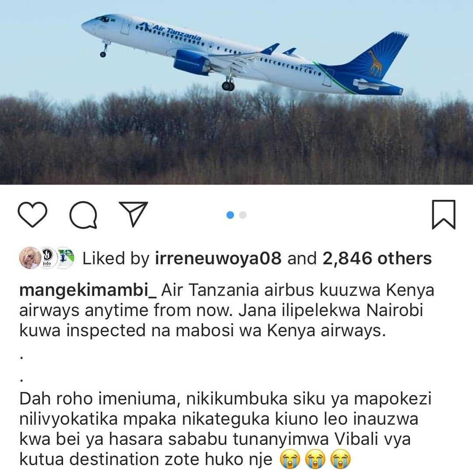Click the third green liker avatar
473x476 pixels.
tap(65, 258)
